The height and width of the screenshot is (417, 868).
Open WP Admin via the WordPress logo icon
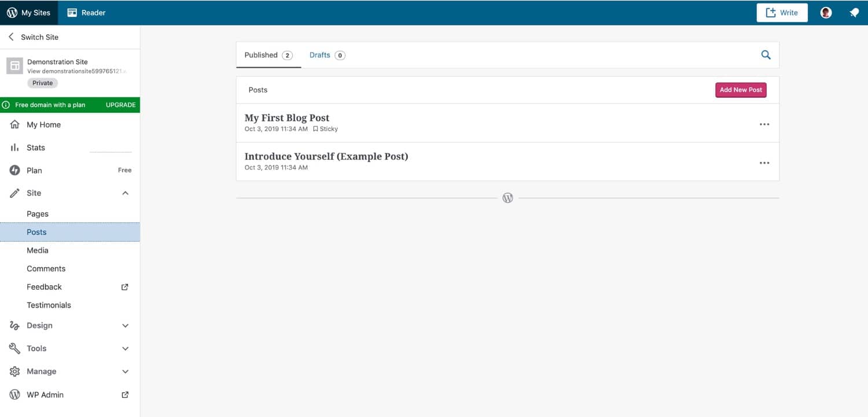click(15, 394)
